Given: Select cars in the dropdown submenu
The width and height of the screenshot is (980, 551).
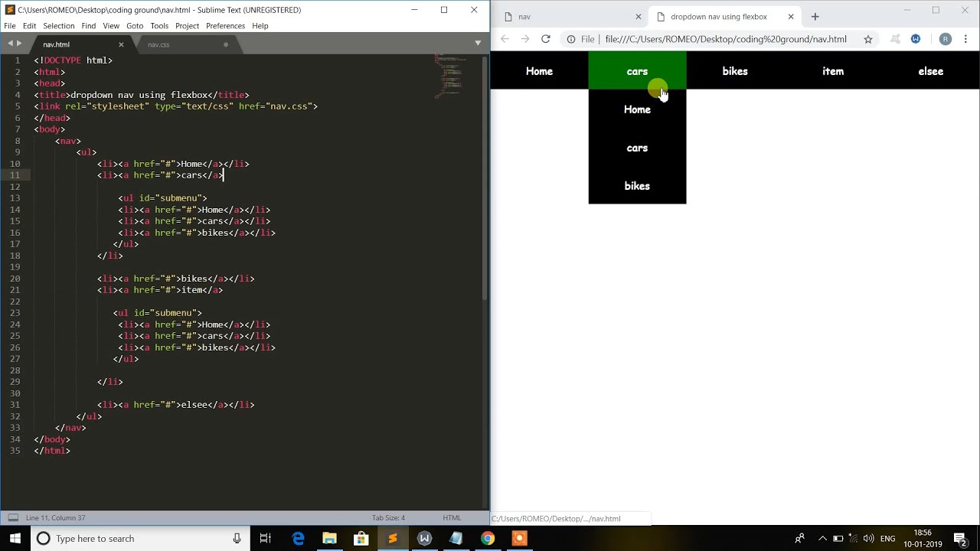Looking at the screenshot, I should (637, 148).
